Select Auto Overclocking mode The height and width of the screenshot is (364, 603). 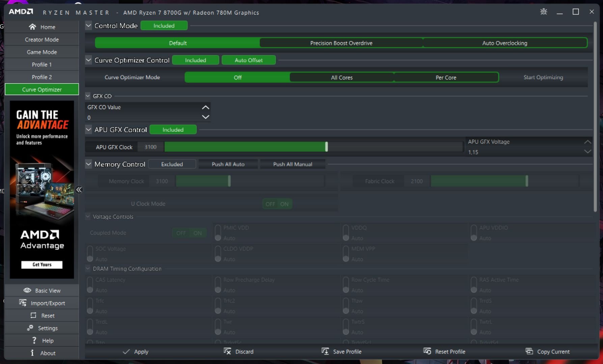coord(504,43)
